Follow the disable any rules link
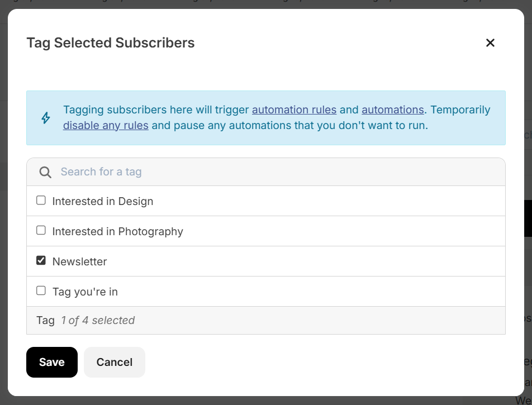Screen dimensions: 532x405 pos(106,126)
